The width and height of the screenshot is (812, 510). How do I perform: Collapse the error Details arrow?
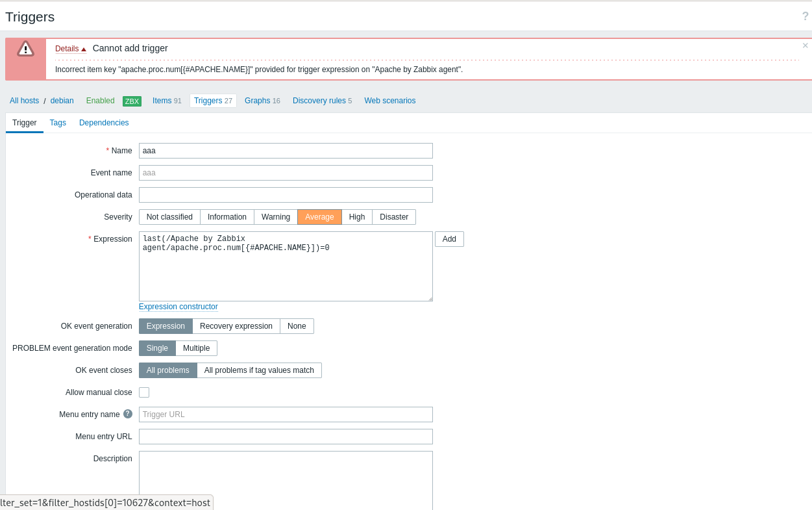(x=84, y=49)
